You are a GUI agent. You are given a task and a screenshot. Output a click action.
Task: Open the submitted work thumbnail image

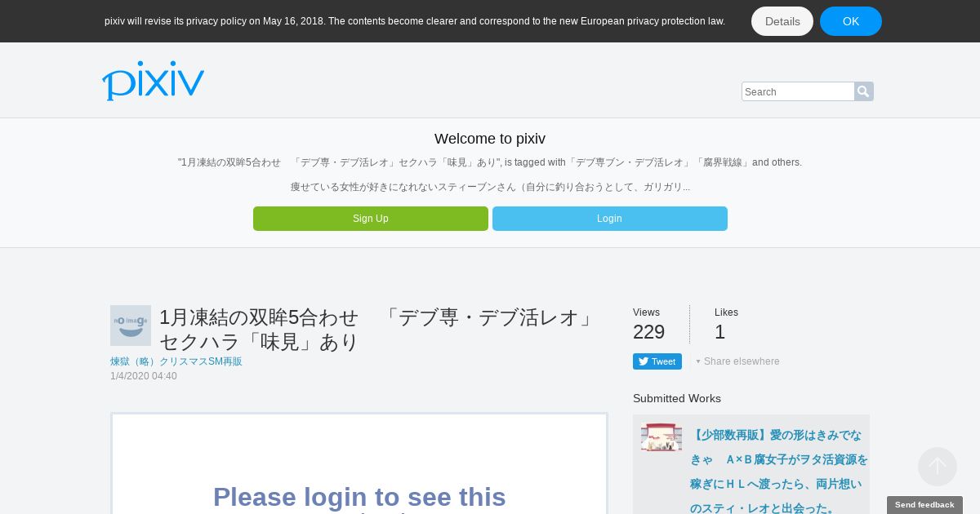tap(661, 437)
